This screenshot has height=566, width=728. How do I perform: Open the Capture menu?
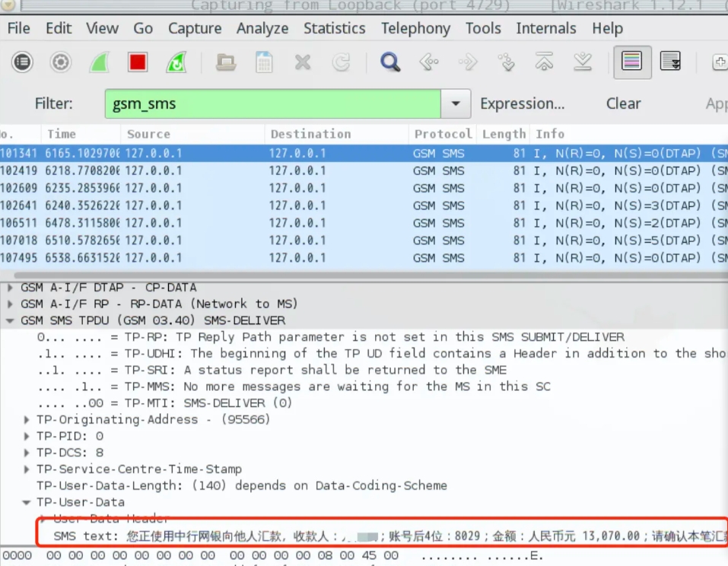pos(195,28)
